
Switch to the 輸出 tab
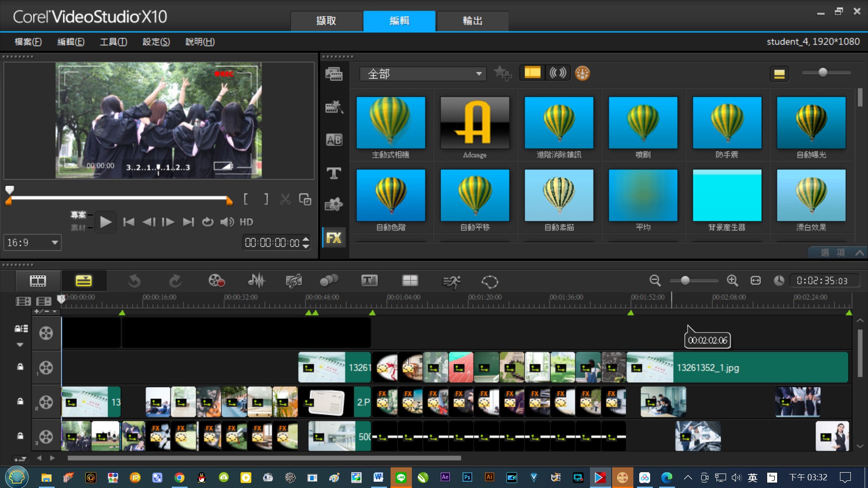click(x=472, y=21)
